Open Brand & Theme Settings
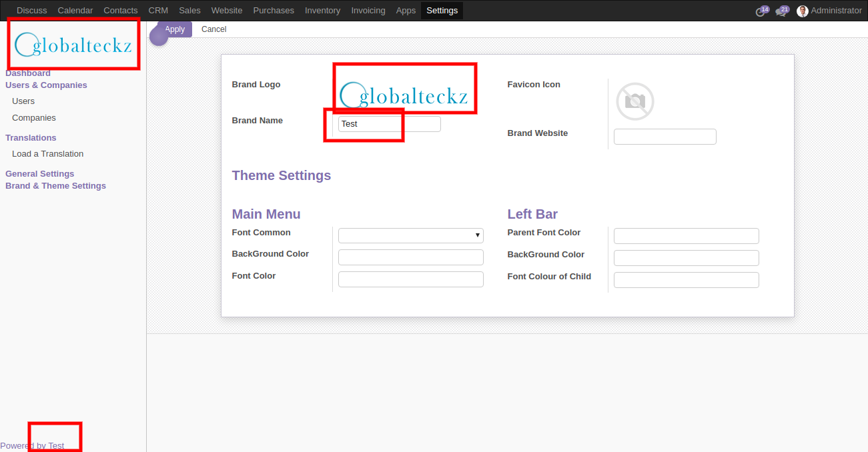The image size is (868, 452). pos(55,186)
